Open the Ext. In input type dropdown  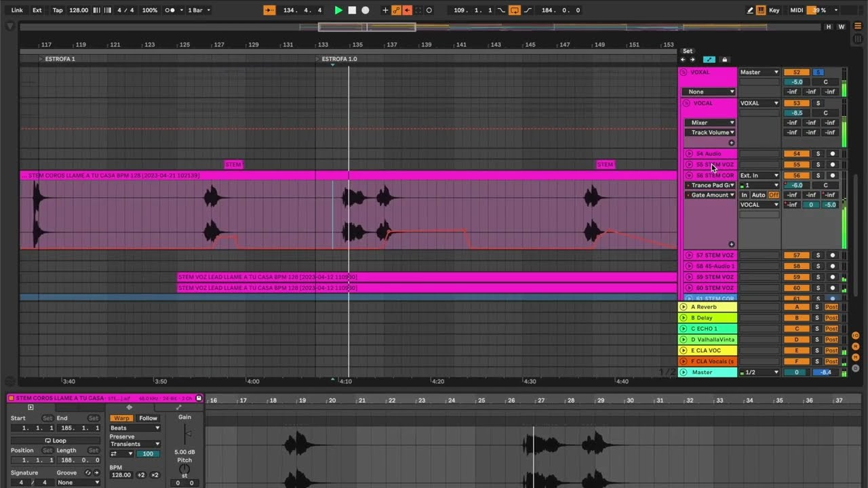click(759, 176)
